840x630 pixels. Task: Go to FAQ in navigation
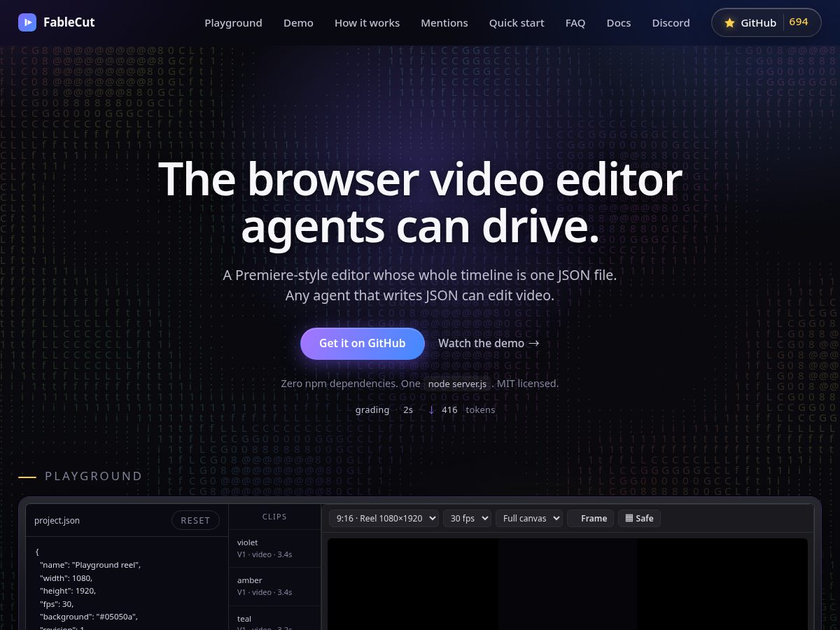pyautogui.click(x=575, y=23)
